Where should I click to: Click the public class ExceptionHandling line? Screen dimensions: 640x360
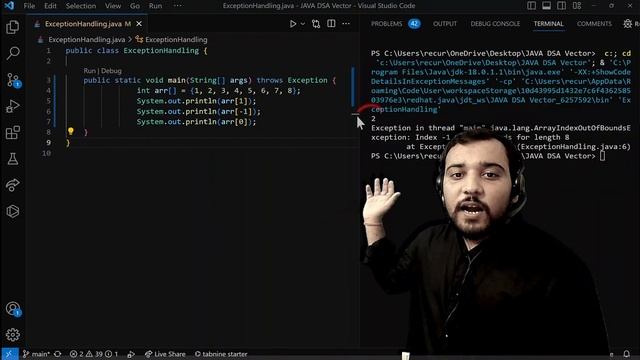(136, 51)
